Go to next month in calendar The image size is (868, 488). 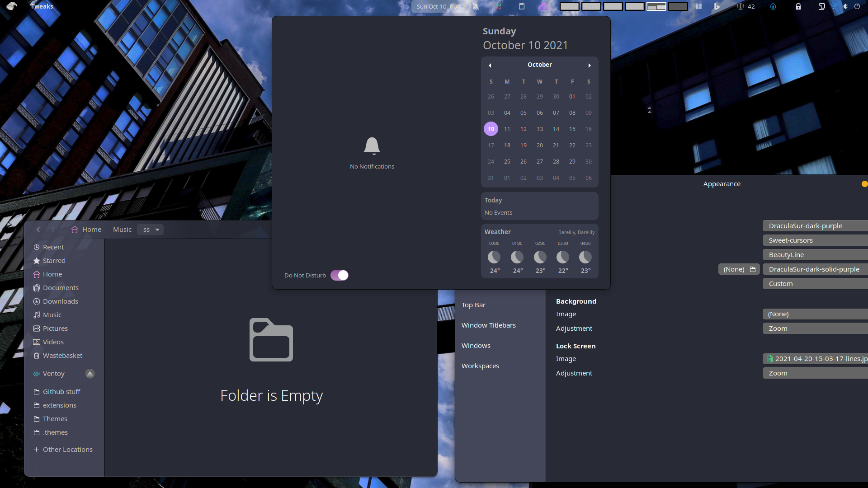(x=590, y=65)
